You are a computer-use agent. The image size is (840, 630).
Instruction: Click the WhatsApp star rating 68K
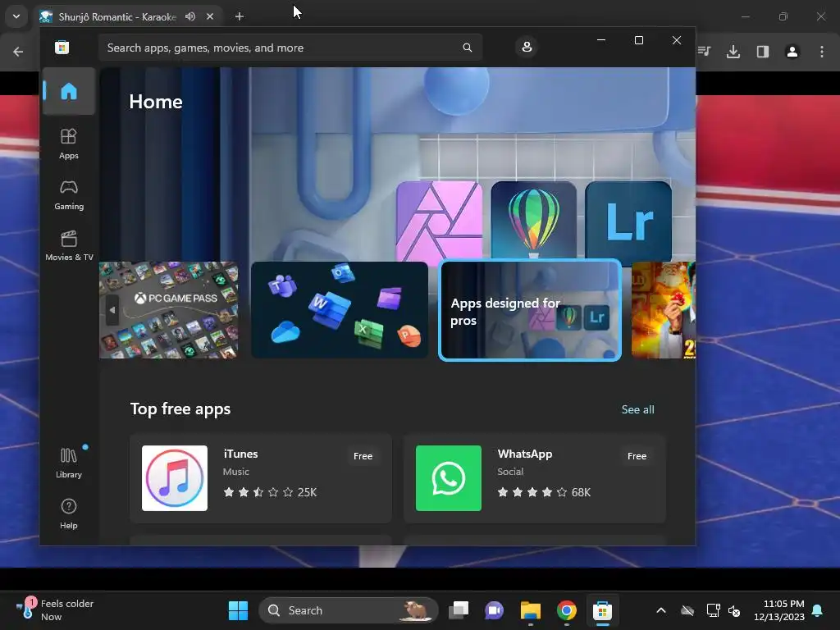click(544, 492)
